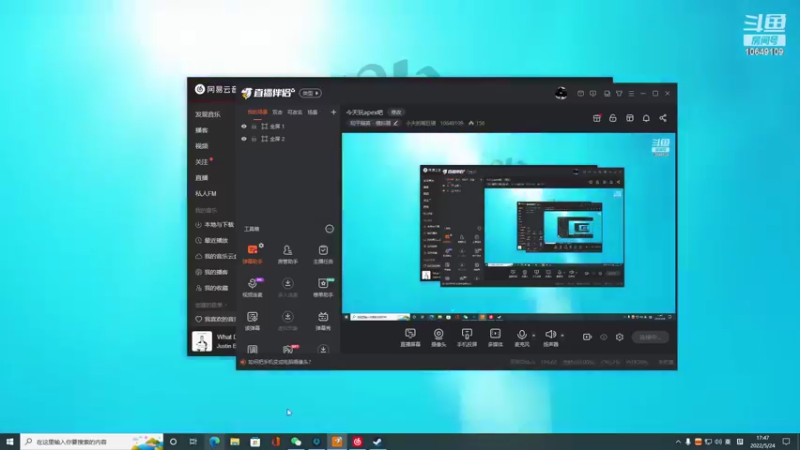The image size is (800, 450).
Task: Click the unlock padlock icon above preview
Action: pyautogui.click(x=613, y=118)
